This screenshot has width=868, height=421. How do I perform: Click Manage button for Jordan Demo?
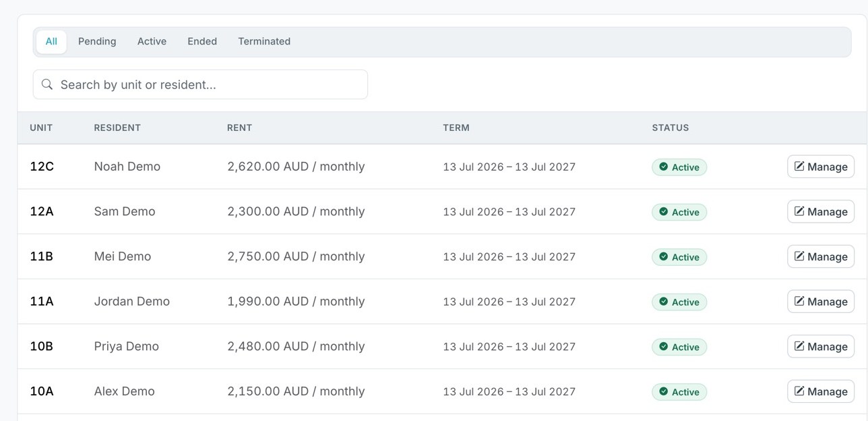point(821,302)
